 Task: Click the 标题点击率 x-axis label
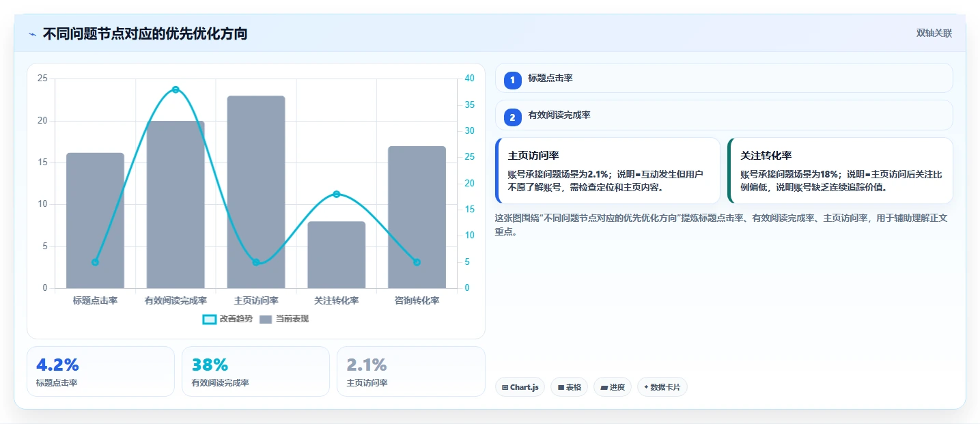95,300
